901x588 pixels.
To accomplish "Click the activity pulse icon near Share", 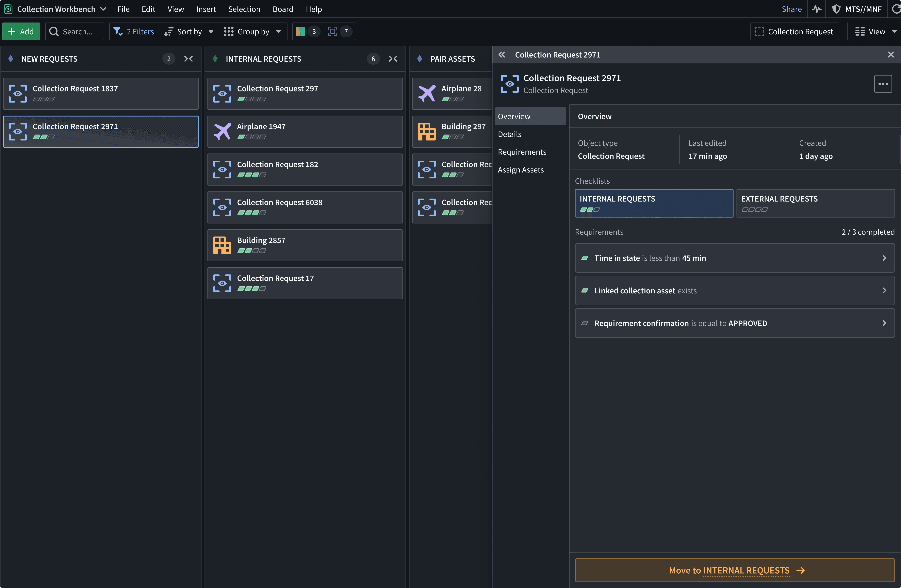I will click(x=817, y=9).
